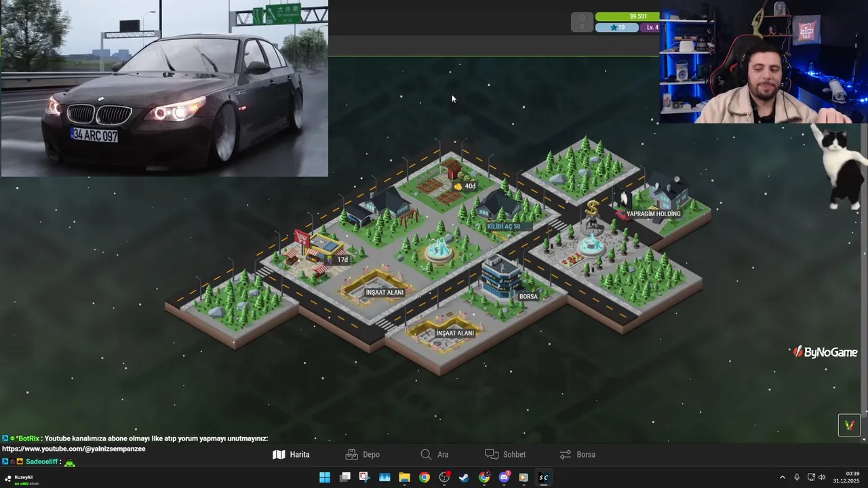Open the volume control in system tray
Image resolution: width=868 pixels, height=488 pixels.
822,477
